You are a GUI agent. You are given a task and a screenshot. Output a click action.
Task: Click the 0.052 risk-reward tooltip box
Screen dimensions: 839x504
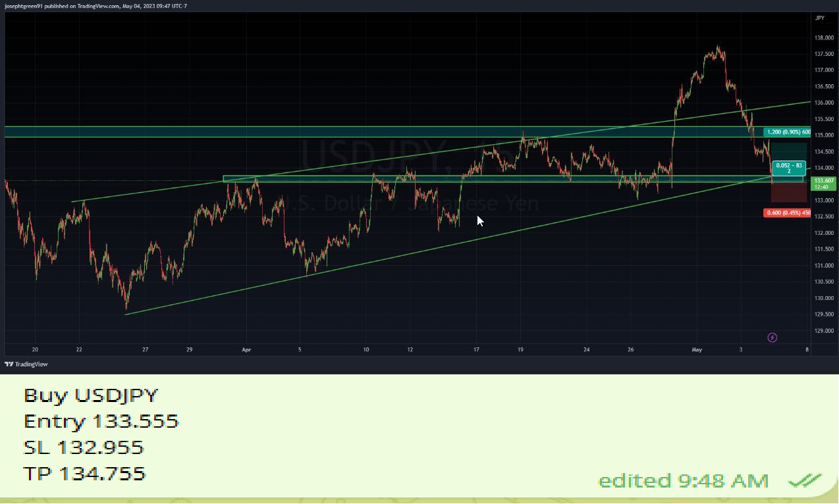788,168
